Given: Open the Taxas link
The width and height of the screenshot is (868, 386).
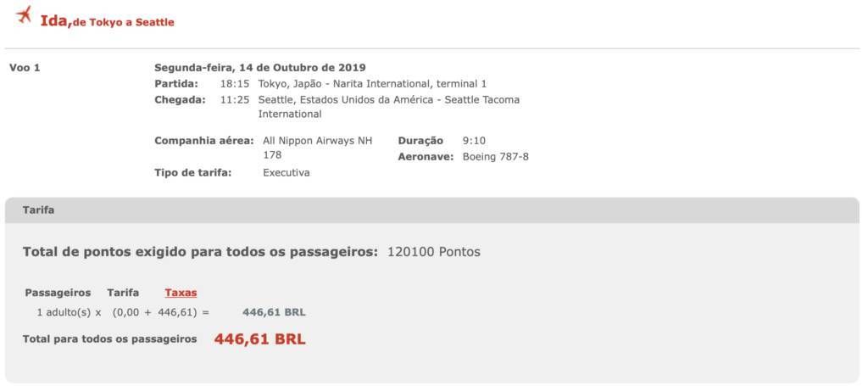Looking at the screenshot, I should pyautogui.click(x=181, y=293).
